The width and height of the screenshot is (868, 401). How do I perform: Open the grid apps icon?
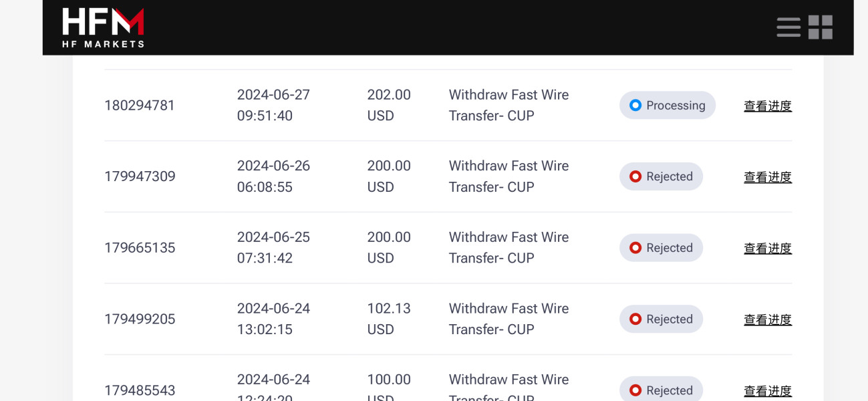pos(821,27)
